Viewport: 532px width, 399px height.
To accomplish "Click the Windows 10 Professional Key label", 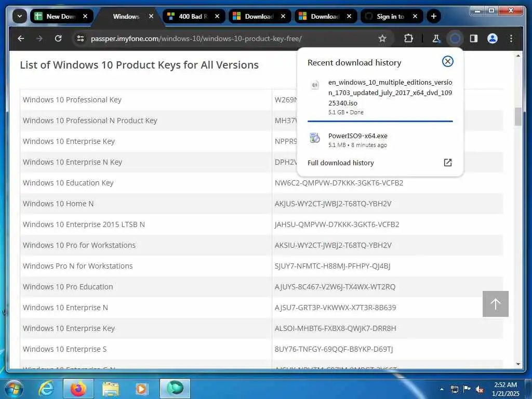I will click(72, 100).
